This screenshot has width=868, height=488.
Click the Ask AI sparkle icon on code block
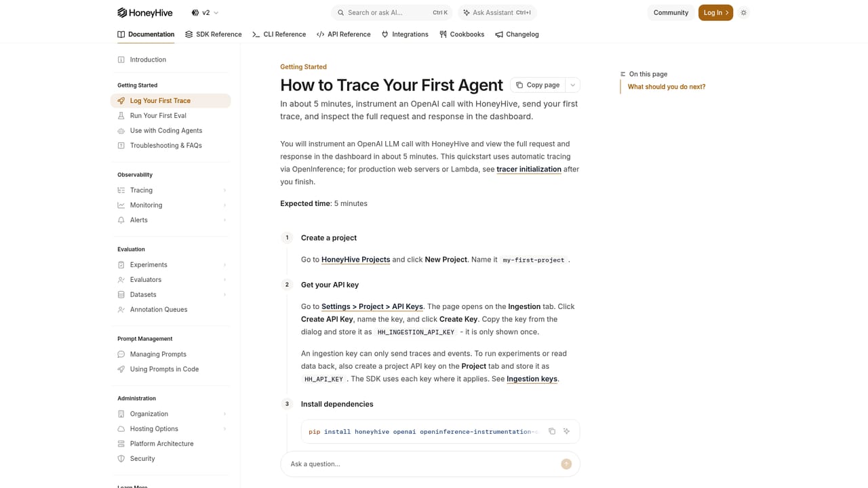click(567, 431)
